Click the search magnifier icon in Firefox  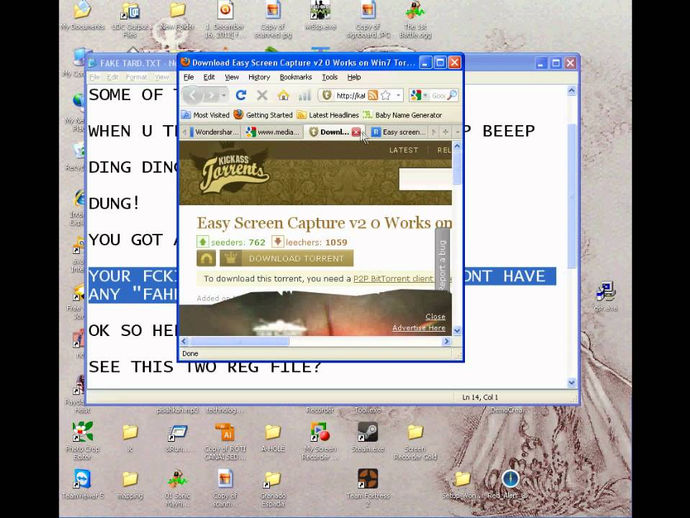(452, 95)
